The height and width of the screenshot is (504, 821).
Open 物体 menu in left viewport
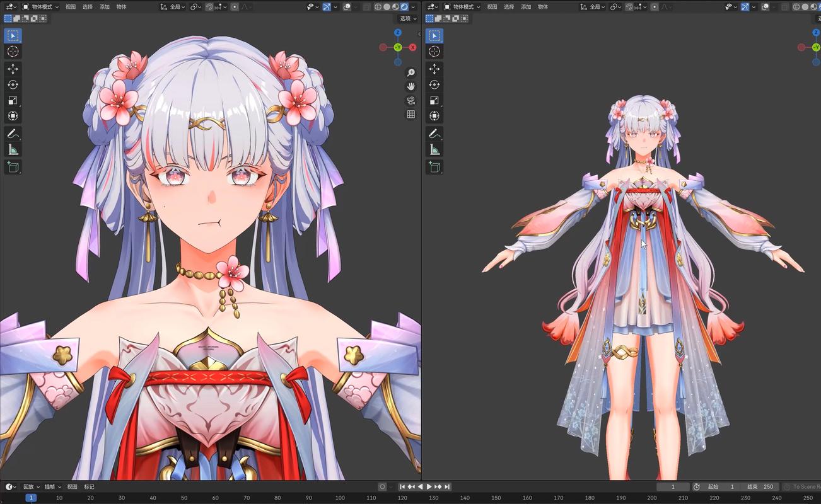point(121,7)
